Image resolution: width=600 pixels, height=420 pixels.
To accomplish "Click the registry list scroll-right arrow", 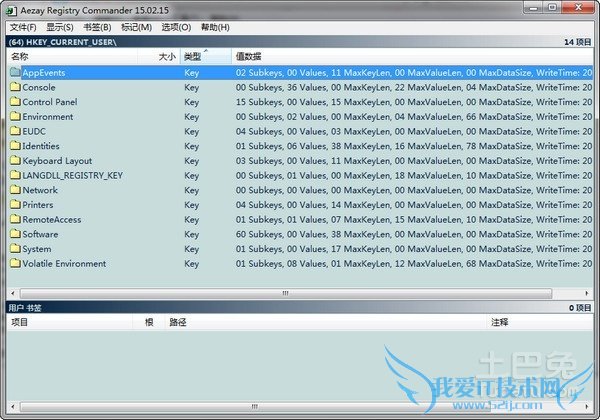I will (587, 293).
